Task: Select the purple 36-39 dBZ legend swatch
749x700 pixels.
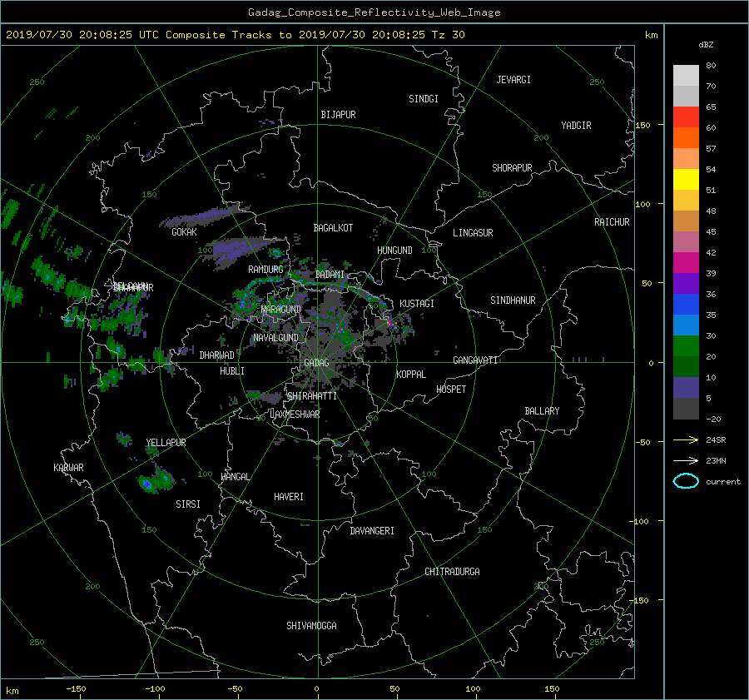Action: click(x=686, y=284)
